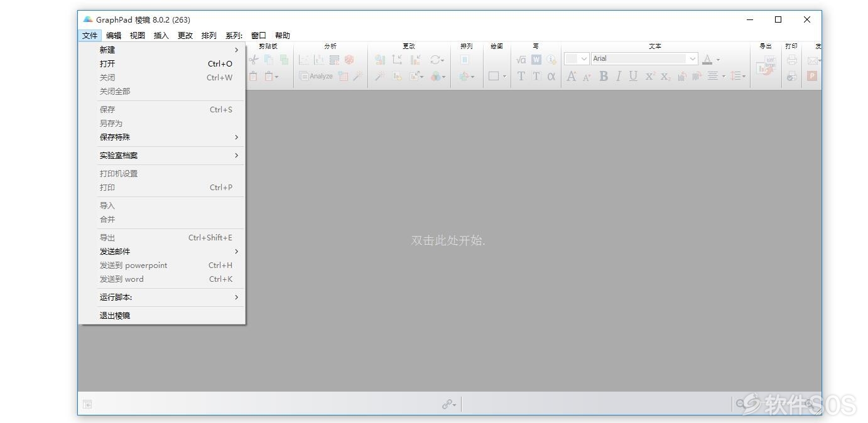The image size is (868, 423).
Task: Click the square root equation icon
Action: (x=521, y=60)
